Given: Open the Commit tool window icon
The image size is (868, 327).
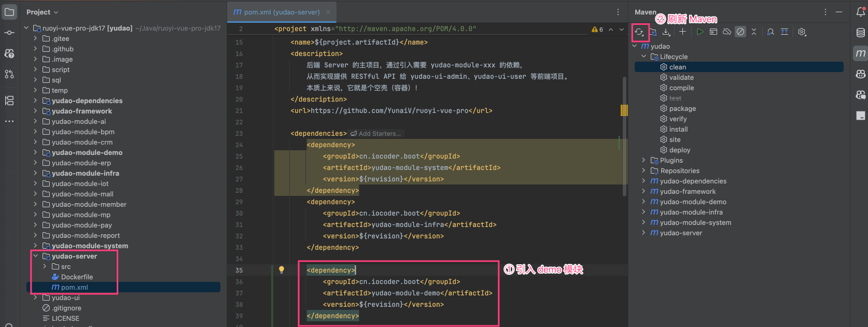Looking at the screenshot, I should (x=9, y=33).
